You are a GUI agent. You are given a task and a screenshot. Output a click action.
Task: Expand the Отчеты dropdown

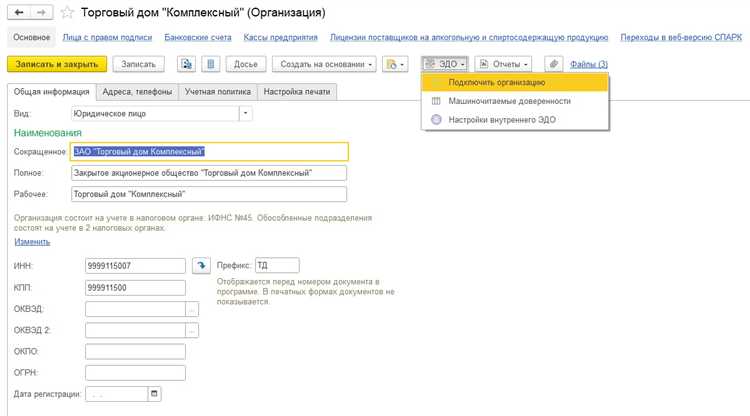[x=503, y=64]
